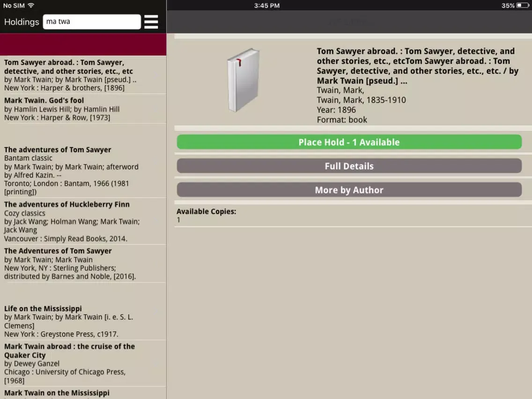Click the search field containing 'ma twa'
Viewport: 532px width, 399px height.
pos(92,22)
